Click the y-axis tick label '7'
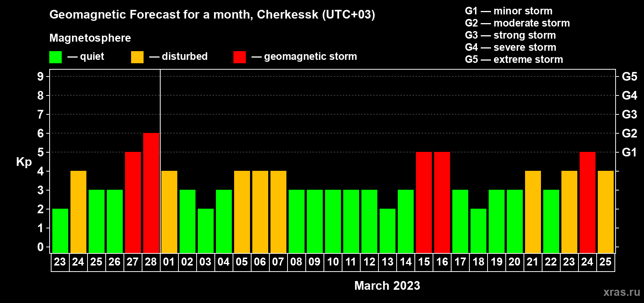 click(x=41, y=114)
